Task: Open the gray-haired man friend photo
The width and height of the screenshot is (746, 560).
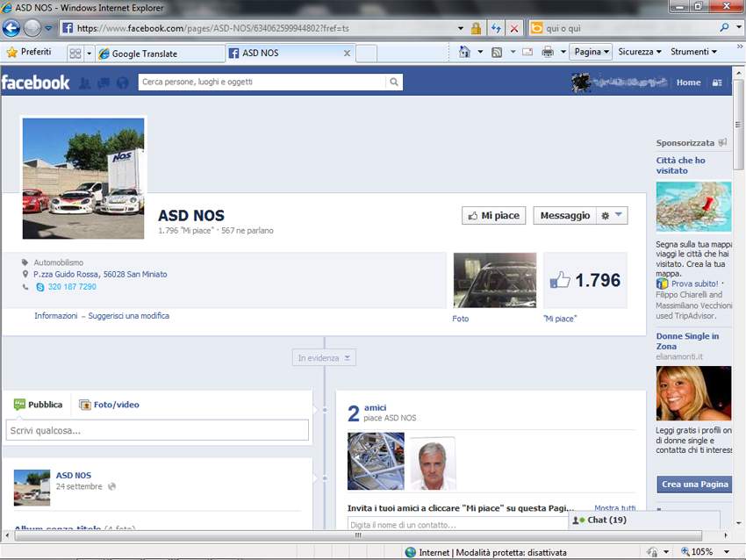Action: point(433,463)
